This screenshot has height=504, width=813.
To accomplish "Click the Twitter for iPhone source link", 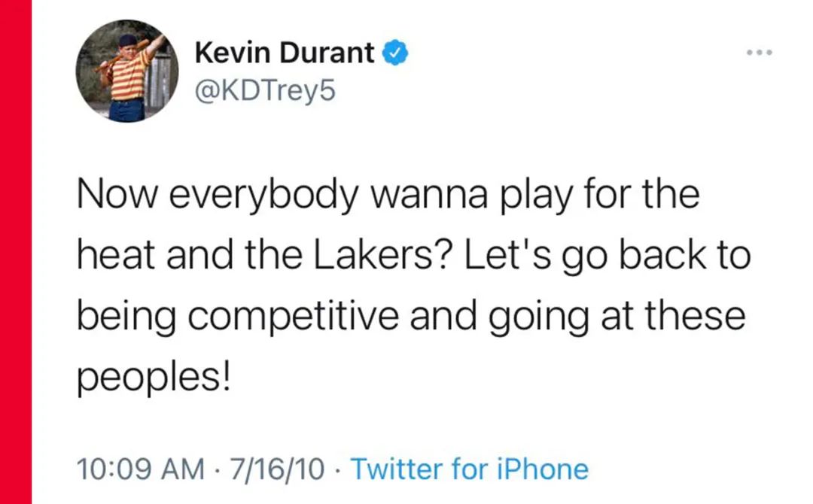I will (470, 469).
